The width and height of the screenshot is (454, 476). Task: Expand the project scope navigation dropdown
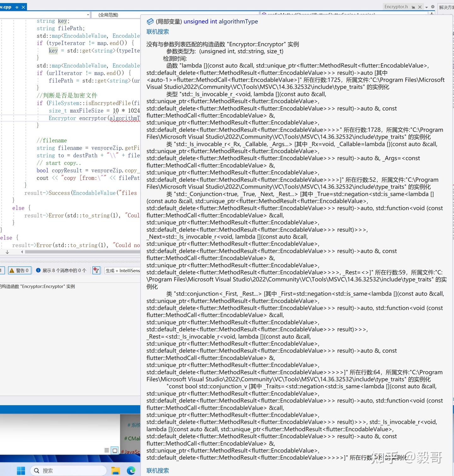tap(88, 15)
